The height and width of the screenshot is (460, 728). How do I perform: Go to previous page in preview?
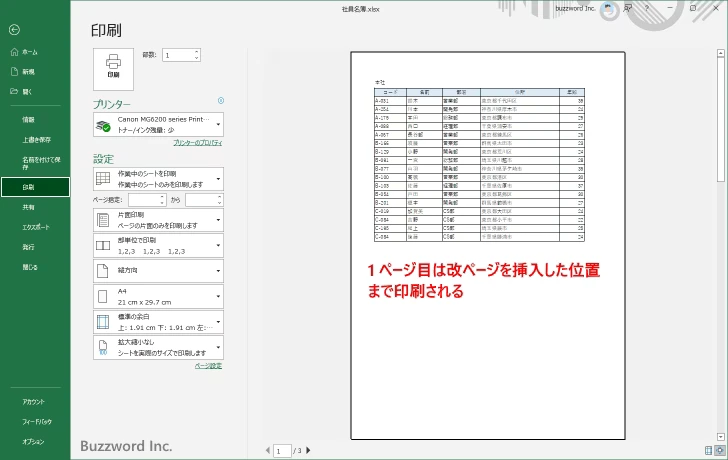pyautogui.click(x=267, y=450)
